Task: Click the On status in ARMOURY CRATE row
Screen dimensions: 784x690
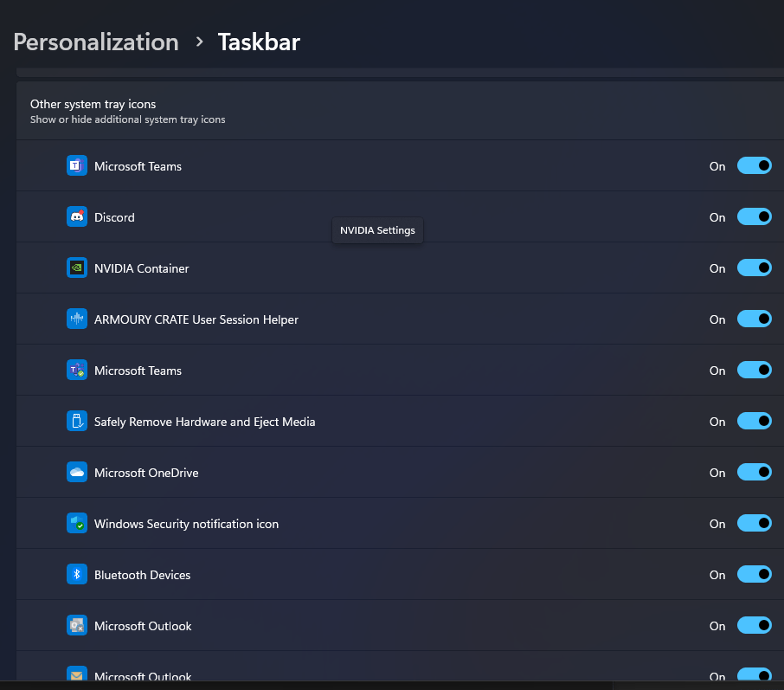Action: point(717,319)
